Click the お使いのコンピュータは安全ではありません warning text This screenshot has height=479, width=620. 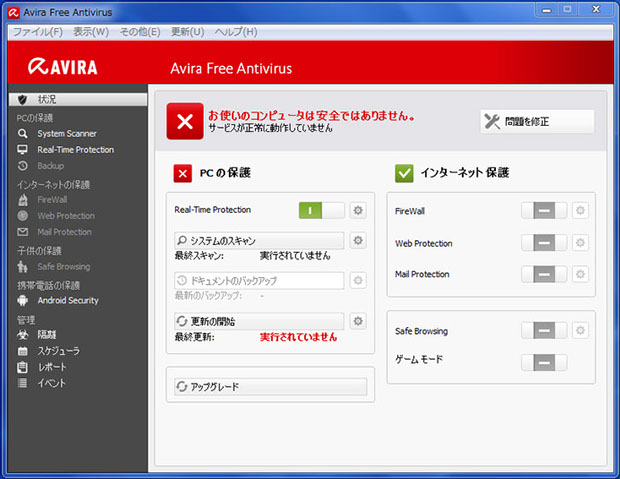coord(312,115)
